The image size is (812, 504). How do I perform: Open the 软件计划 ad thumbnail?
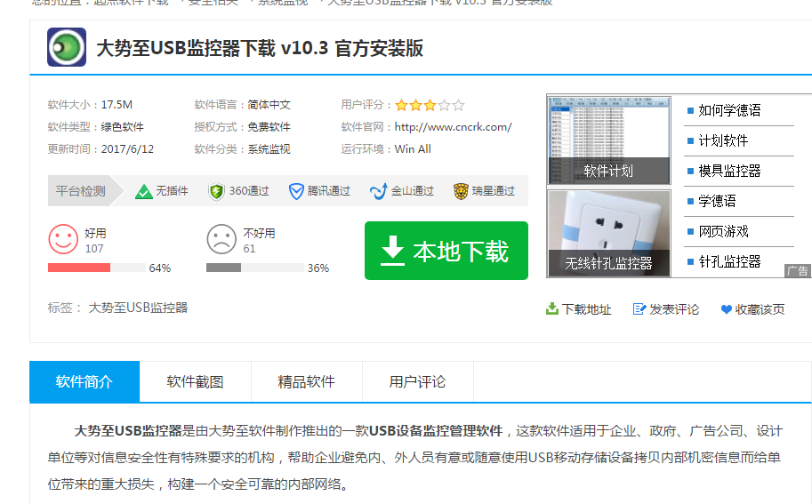(x=609, y=140)
